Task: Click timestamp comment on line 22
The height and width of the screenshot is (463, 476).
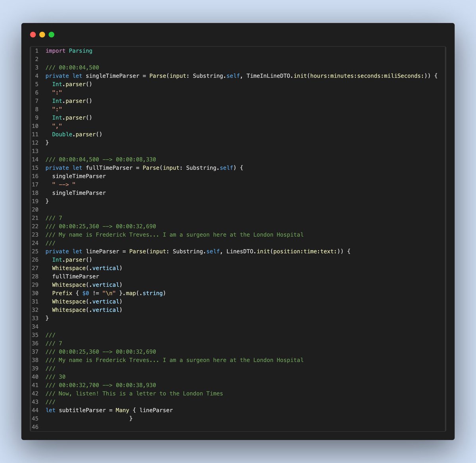Action: pyautogui.click(x=101, y=226)
